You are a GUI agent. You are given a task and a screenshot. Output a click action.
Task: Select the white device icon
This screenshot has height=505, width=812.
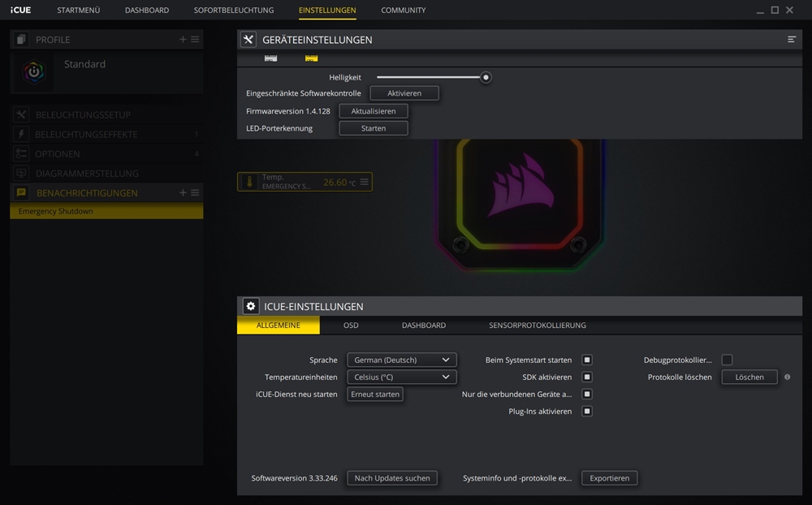pyautogui.click(x=271, y=58)
